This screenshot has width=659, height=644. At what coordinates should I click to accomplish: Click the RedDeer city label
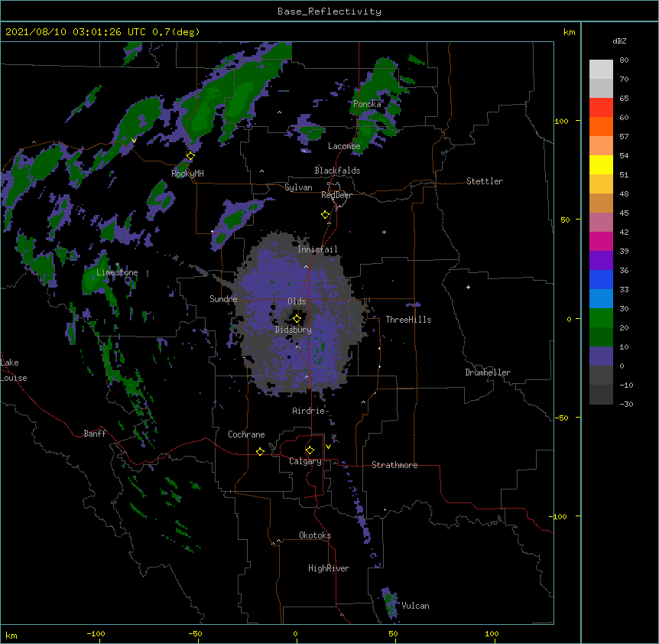[x=336, y=195]
